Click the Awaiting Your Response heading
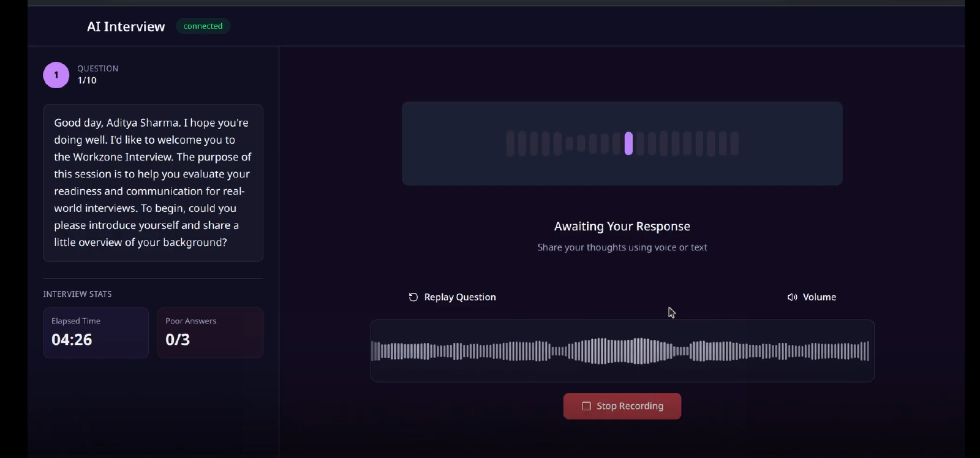The height and width of the screenshot is (458, 980). 622,227
